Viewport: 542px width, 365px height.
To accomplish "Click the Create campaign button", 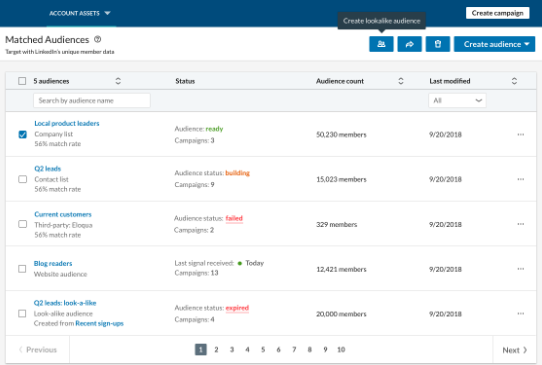I will pyautogui.click(x=497, y=13).
